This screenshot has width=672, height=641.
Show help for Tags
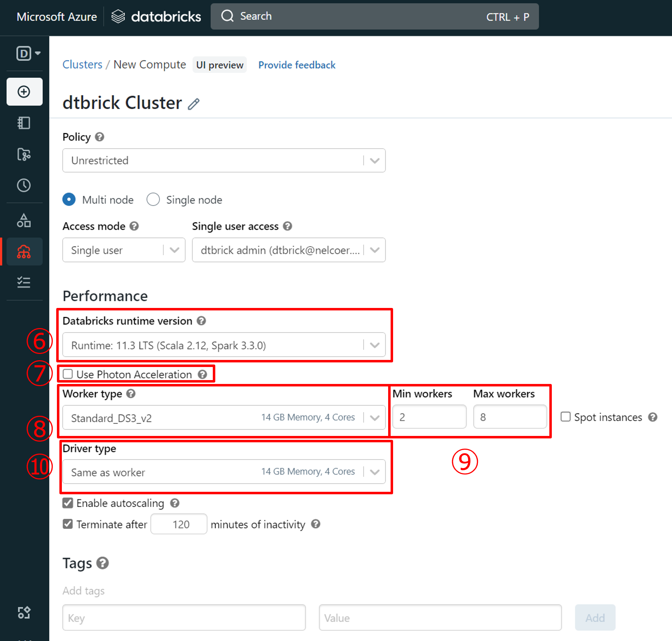(103, 563)
